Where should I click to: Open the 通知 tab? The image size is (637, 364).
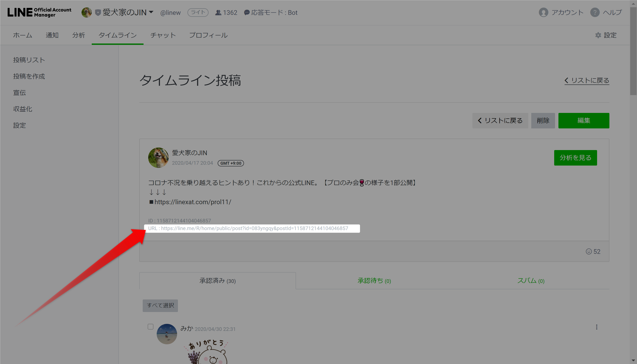click(52, 35)
